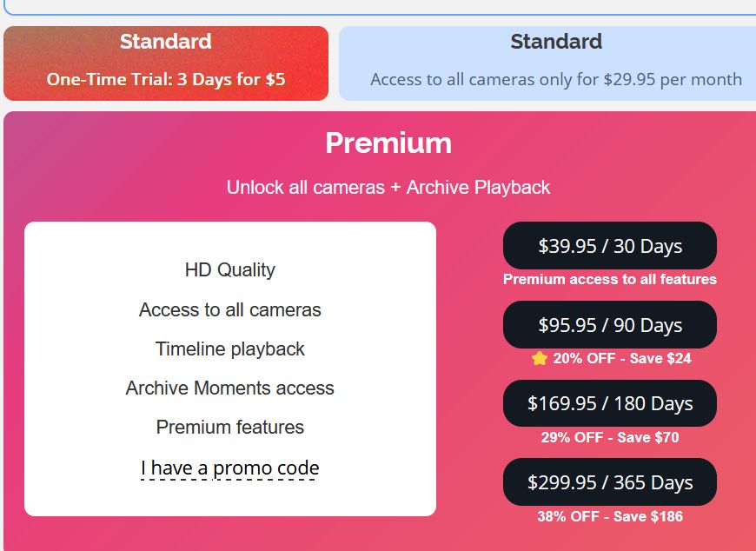The image size is (756, 551).
Task: Click '29% OFF - Save $70' label
Action: point(610,437)
